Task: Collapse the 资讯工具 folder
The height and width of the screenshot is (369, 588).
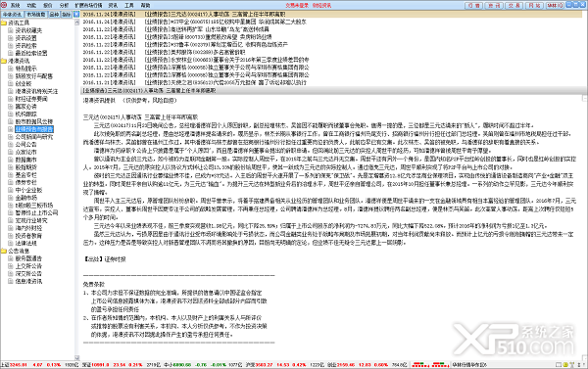Action: pyautogui.click(x=3, y=23)
